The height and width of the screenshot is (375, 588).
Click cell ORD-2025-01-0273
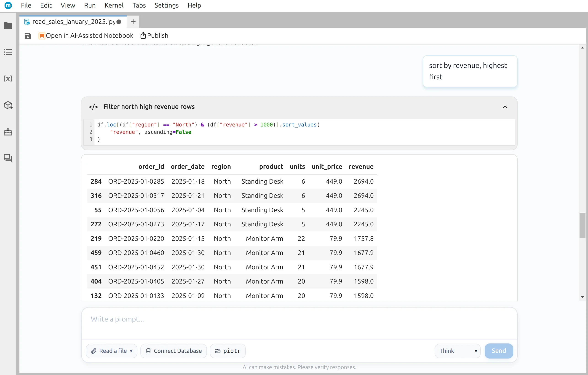coord(136,224)
